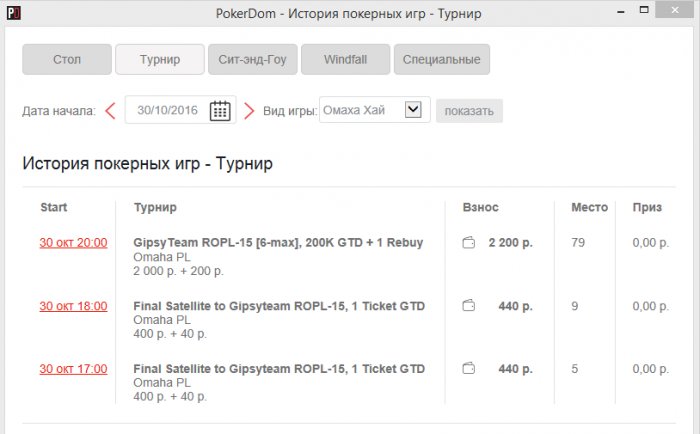This screenshot has height=434, width=700.
Task: Click place value 79
Action: (x=578, y=242)
